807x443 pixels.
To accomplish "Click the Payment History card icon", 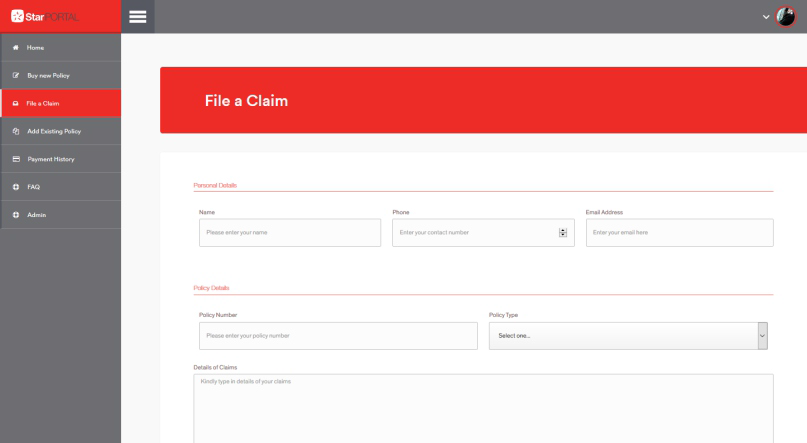I will pos(15,159).
